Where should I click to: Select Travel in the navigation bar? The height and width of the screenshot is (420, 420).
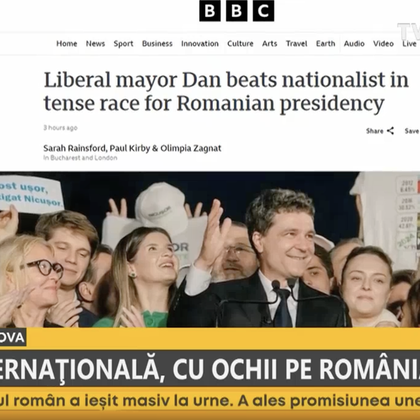click(297, 44)
